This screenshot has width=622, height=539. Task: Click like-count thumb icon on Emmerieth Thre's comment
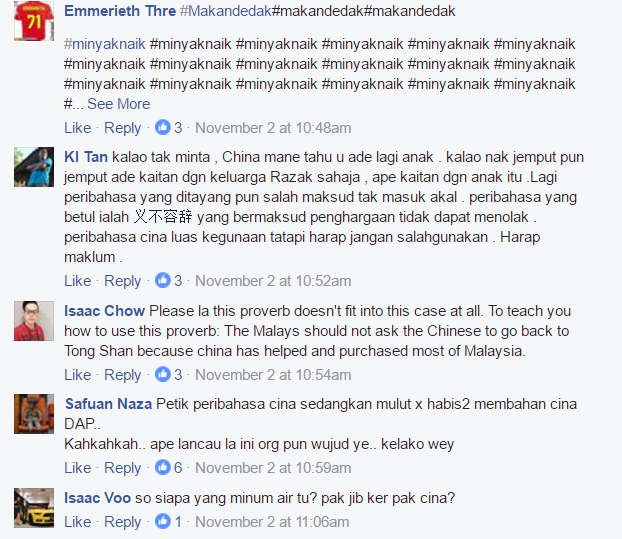pyautogui.click(x=163, y=128)
